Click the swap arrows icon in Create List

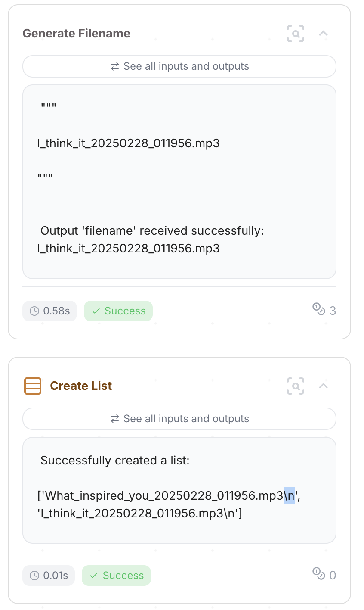(115, 419)
